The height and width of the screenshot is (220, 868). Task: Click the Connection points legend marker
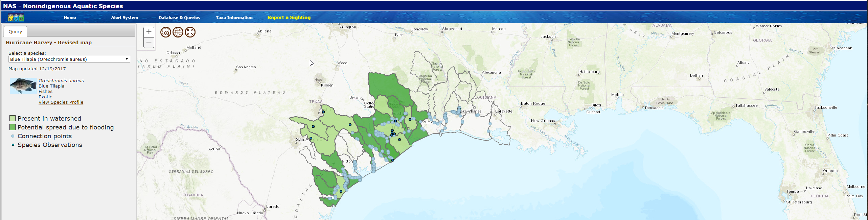click(13, 136)
